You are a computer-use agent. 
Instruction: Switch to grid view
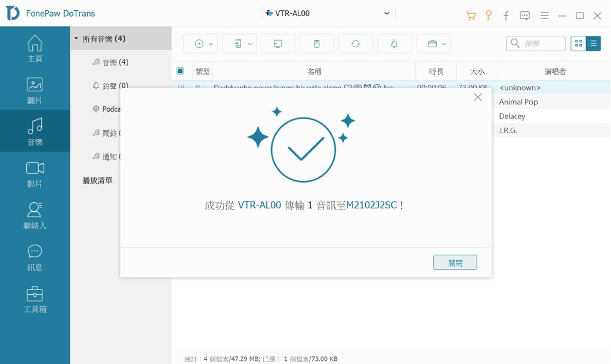point(578,43)
